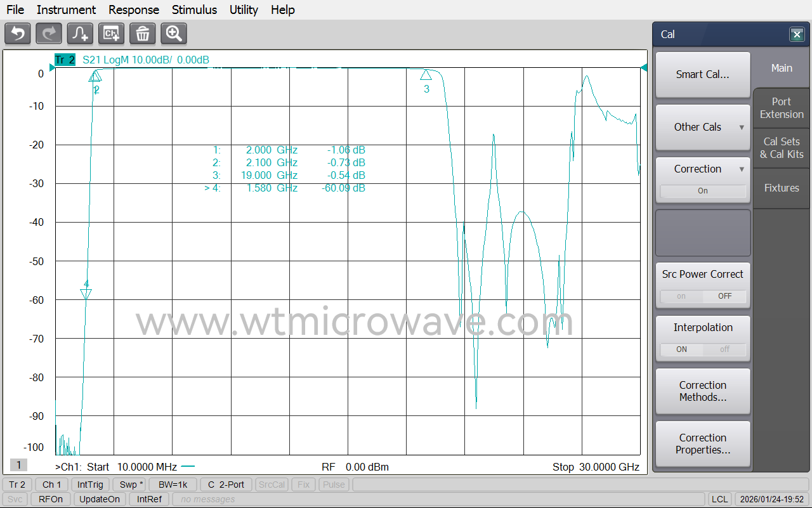Click IntRef in the bottom status bar

(x=148, y=499)
